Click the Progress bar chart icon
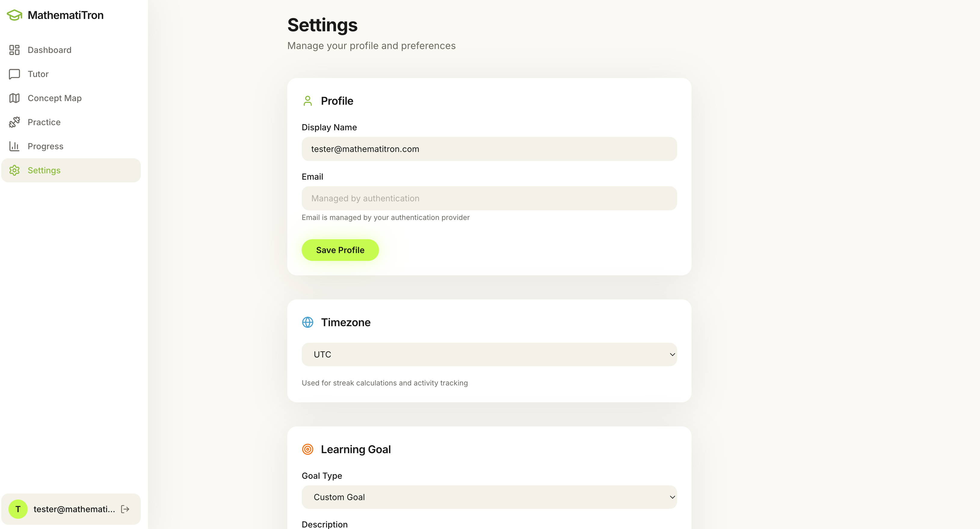980x529 pixels. click(x=14, y=146)
